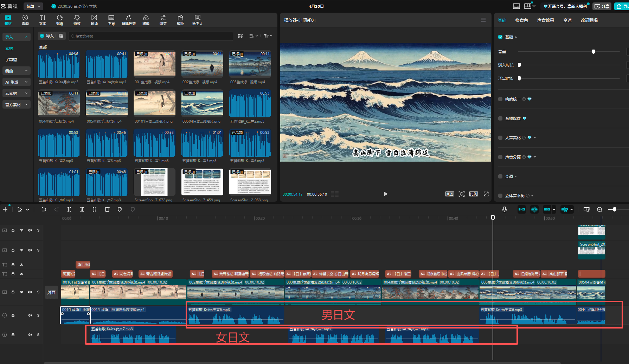Screen dimensions: 629x364
Task: Open the 字幕 captions panel
Action: [111, 20]
